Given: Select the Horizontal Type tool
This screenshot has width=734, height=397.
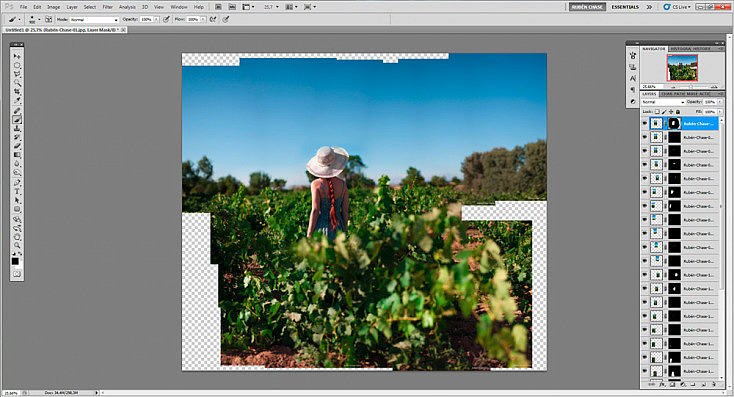Looking at the screenshot, I should [x=17, y=192].
